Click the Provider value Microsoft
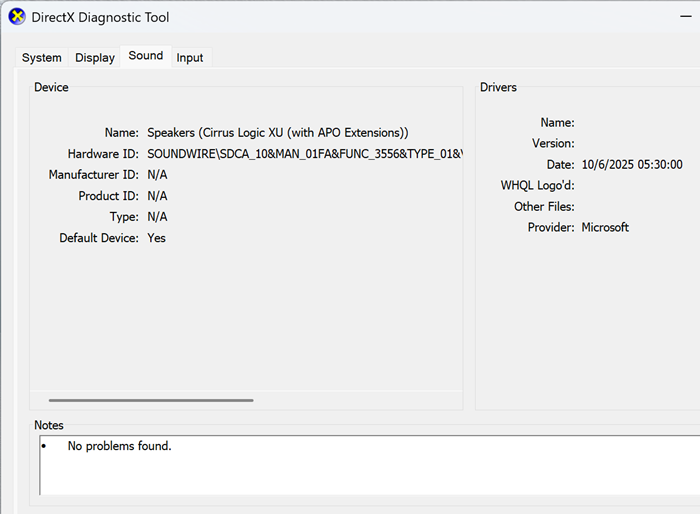Image resolution: width=700 pixels, height=514 pixels. [x=605, y=227]
